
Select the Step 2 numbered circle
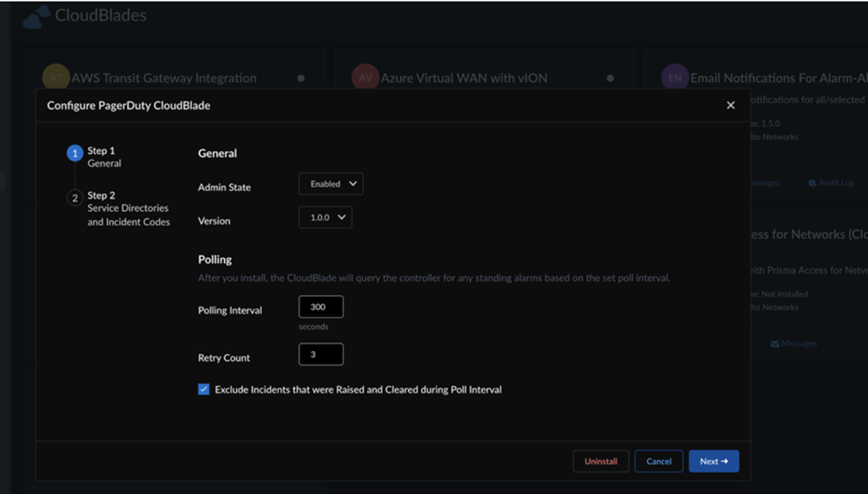75,198
